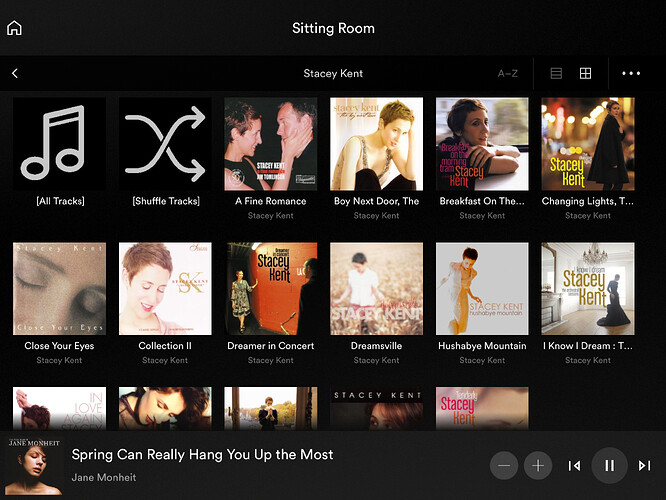Skip to the next track
666x500 pixels.
click(644, 466)
